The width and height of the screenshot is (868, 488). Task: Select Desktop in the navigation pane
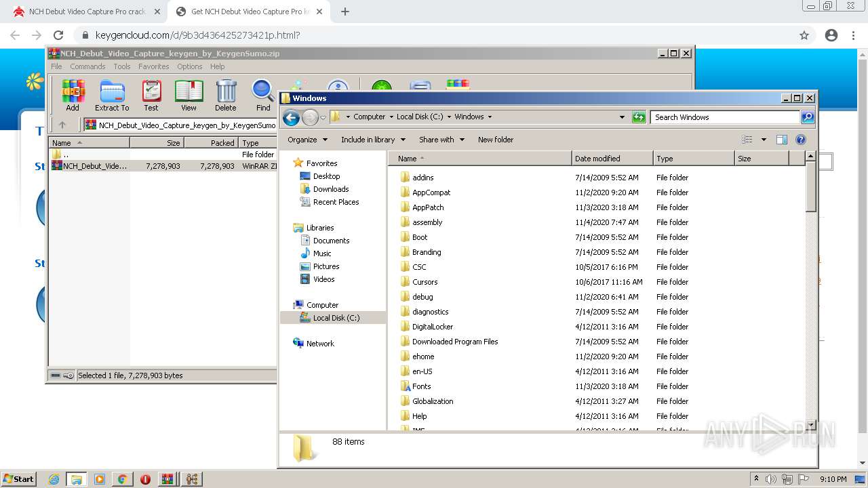[326, 176]
